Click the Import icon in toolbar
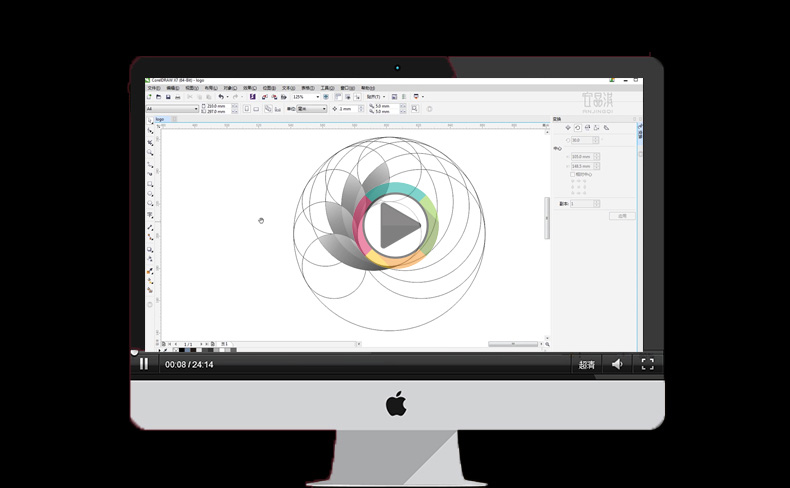The height and width of the screenshot is (488, 790). click(x=265, y=97)
